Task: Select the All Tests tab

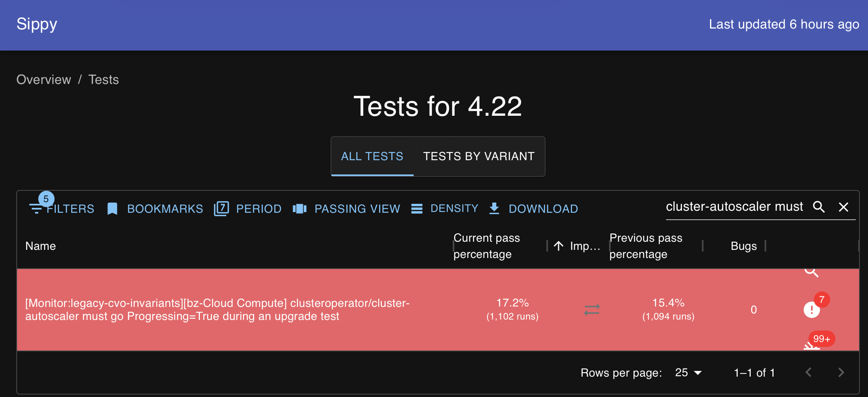Action: coord(372,157)
